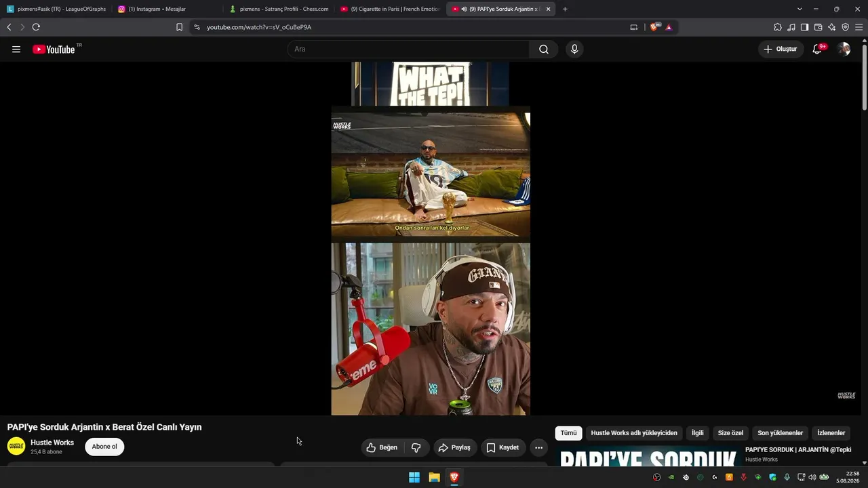Image resolution: width=868 pixels, height=488 pixels.
Task: Switch to the Instagram Mesajlar tab
Action: tap(167, 9)
